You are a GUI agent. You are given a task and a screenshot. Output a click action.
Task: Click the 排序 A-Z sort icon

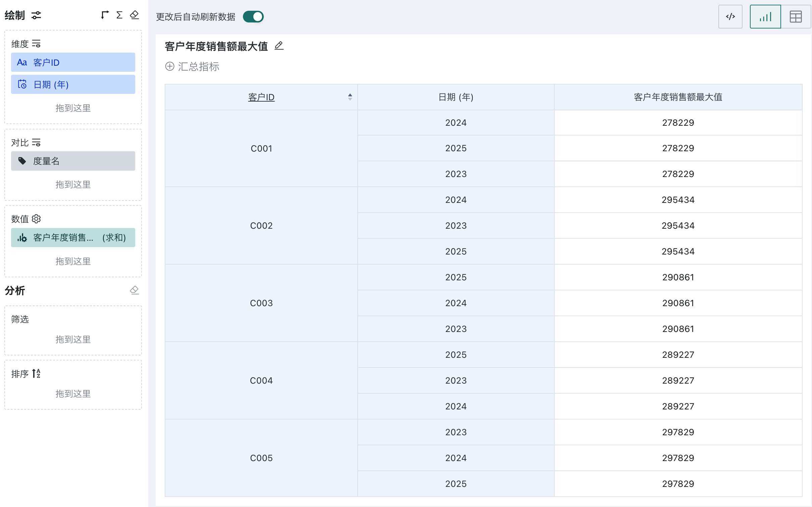click(x=36, y=373)
